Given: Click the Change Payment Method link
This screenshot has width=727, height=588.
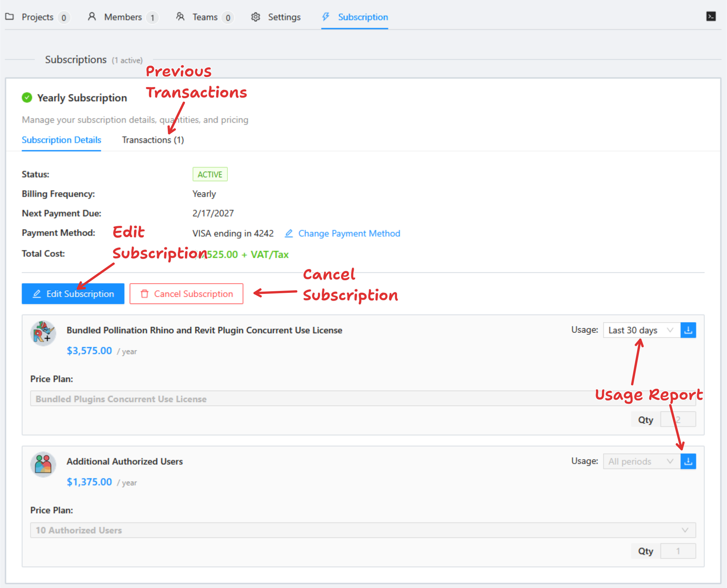Looking at the screenshot, I should point(349,233).
